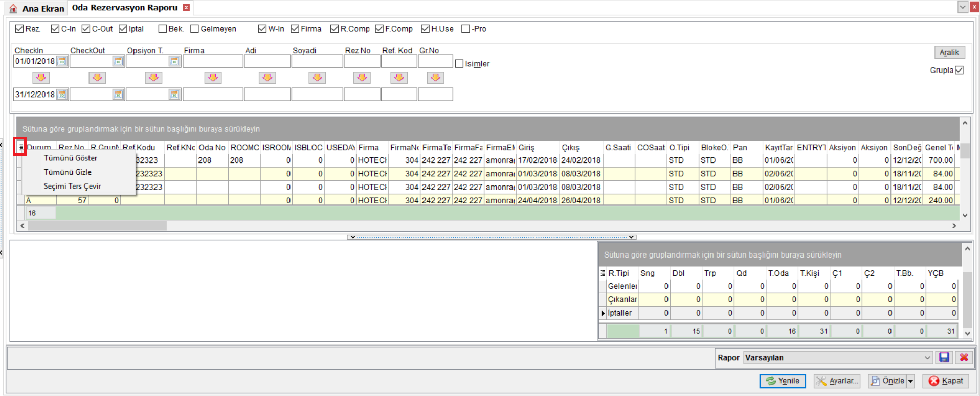The image size is (980, 396).
Task: Click the home icon of the Ana Ekran tab
Action: (13, 9)
